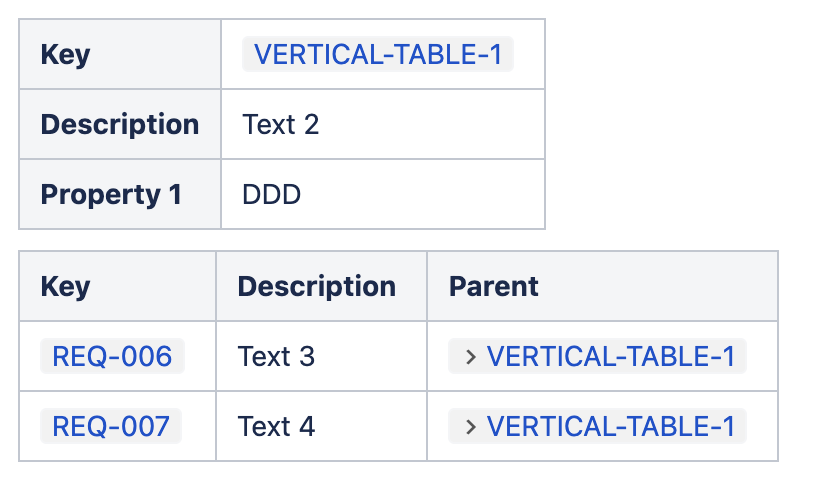Open the REQ-006 requirement link
Viewport: 826px width, 482px height.
pyautogui.click(x=112, y=356)
